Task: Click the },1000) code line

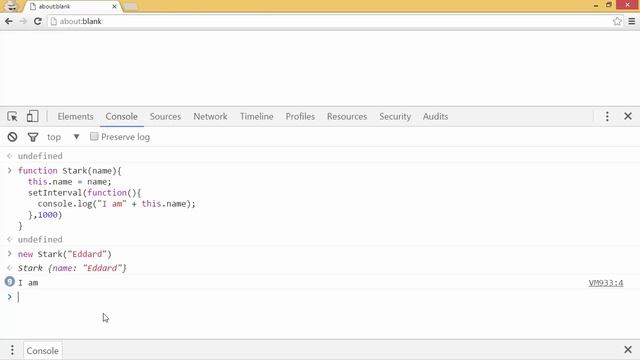Action: pyautogui.click(x=45, y=215)
